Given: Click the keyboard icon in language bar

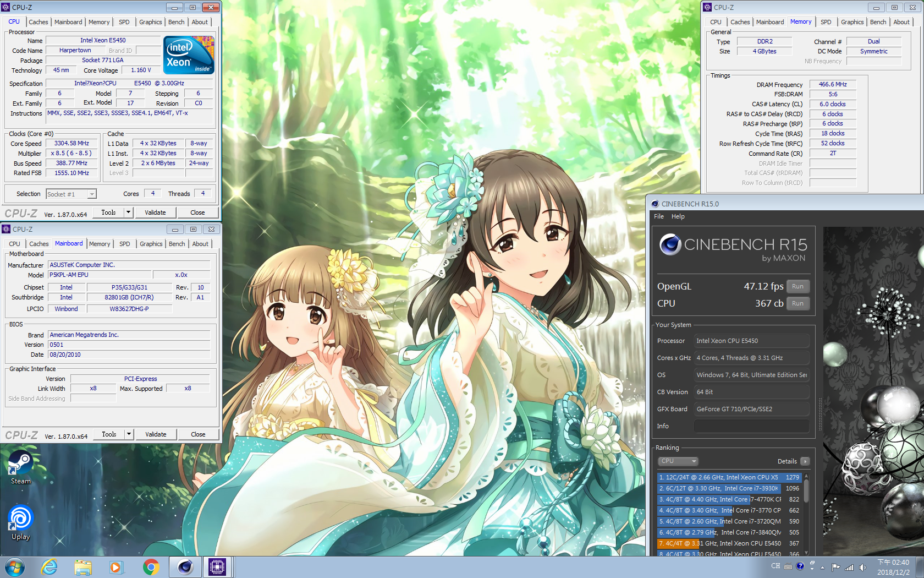Looking at the screenshot, I should click(x=788, y=566).
